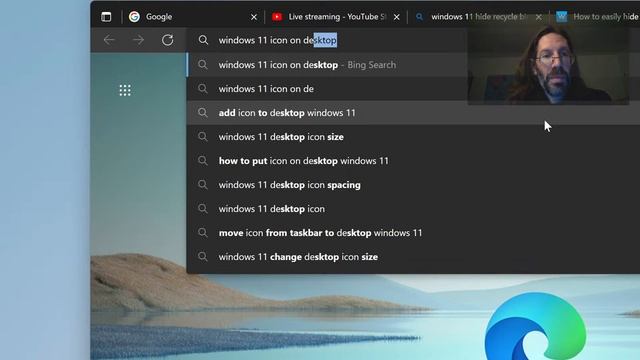Switch to How to easily hide tab
Image resolution: width=640 pixels, height=360 pixels.
pyautogui.click(x=596, y=17)
